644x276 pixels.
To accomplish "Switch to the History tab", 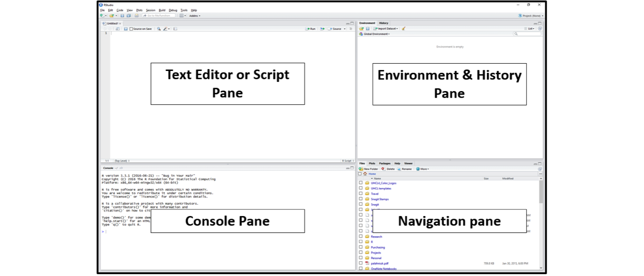I will [x=384, y=23].
